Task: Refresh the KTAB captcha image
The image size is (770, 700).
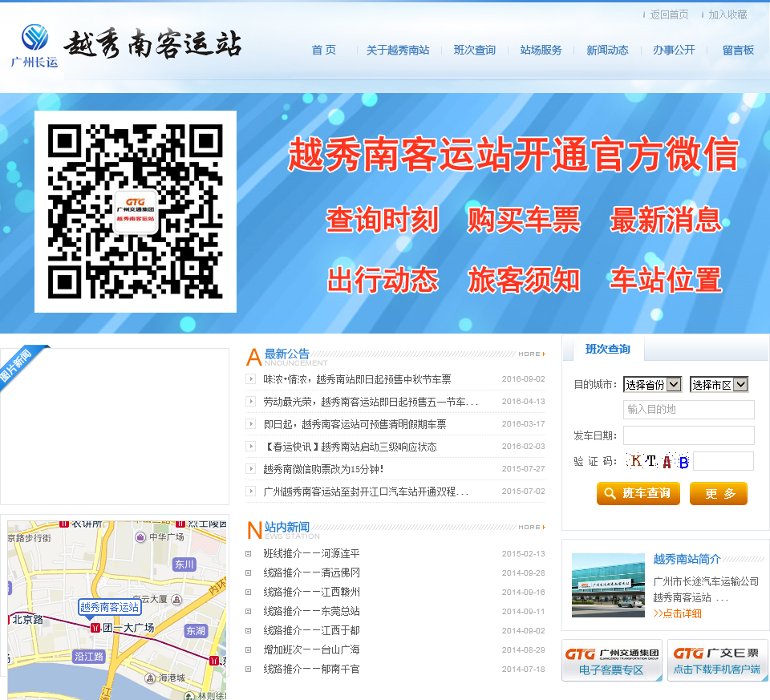Action: point(658,461)
